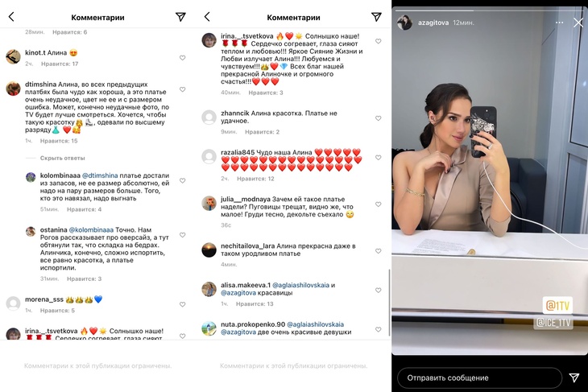Image resolution: width=588 pixels, height=392 pixels.
Task: Tap @ICE_1TV mention sticker on story
Action: (553, 322)
